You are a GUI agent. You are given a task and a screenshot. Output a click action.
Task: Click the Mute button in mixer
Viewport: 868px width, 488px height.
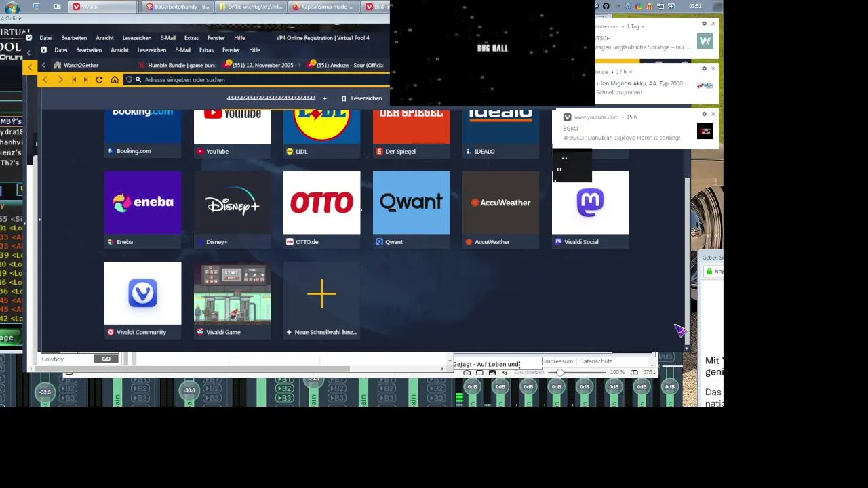pos(665,357)
